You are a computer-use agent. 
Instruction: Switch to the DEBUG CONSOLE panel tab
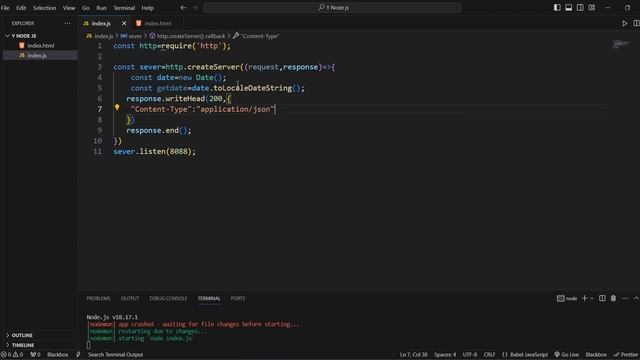coord(168,299)
